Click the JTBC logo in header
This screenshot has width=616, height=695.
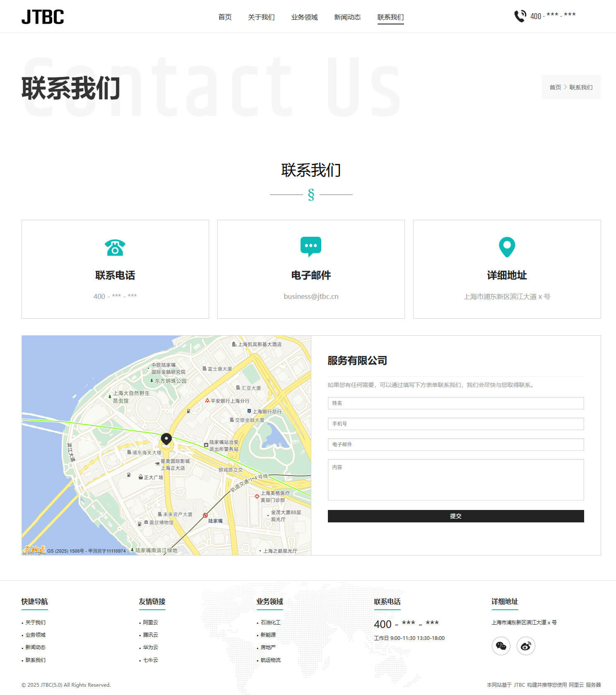pyautogui.click(x=43, y=17)
